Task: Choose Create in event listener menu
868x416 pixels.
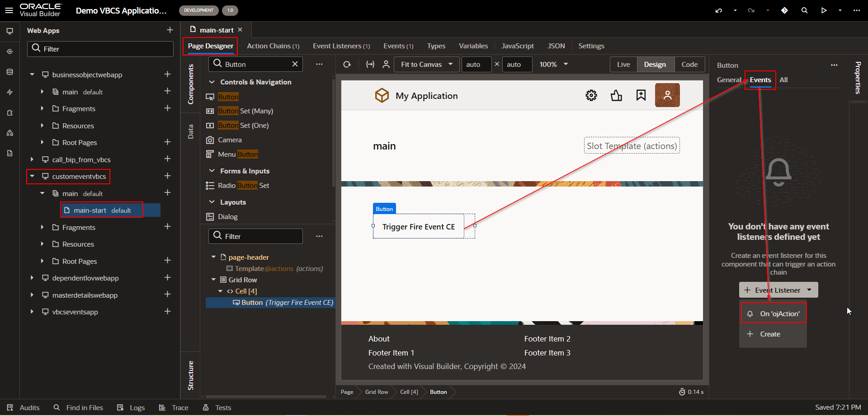Action: pyautogui.click(x=773, y=334)
